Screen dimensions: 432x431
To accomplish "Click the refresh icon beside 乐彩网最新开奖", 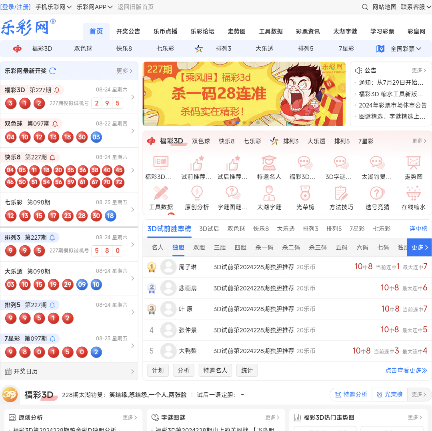I will pos(53,71).
